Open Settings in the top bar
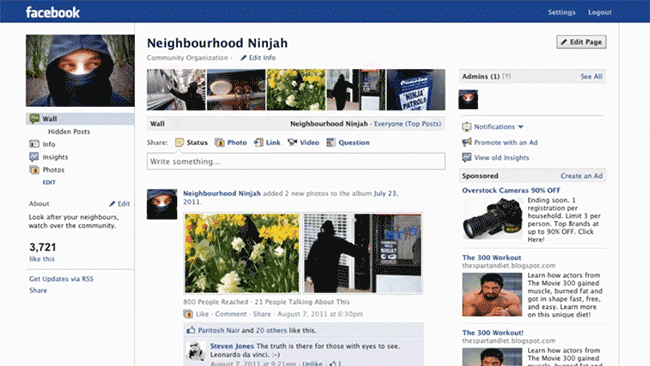The image size is (650, 366). point(562,12)
